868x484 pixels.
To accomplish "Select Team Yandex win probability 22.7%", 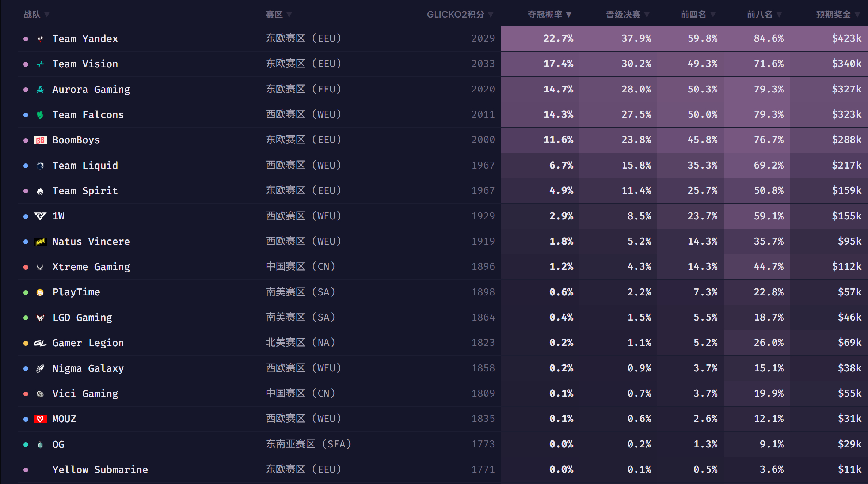I will (558, 39).
